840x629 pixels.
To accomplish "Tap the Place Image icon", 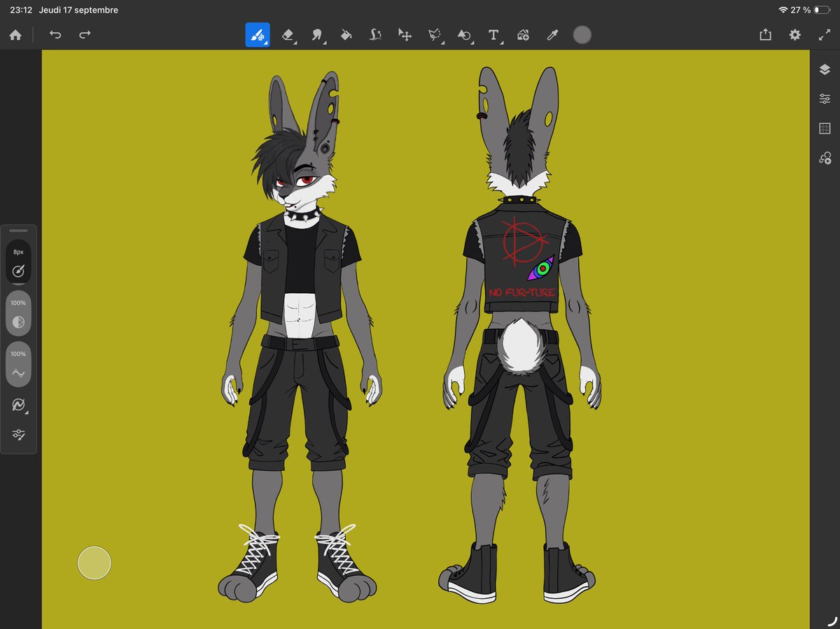I will point(523,35).
